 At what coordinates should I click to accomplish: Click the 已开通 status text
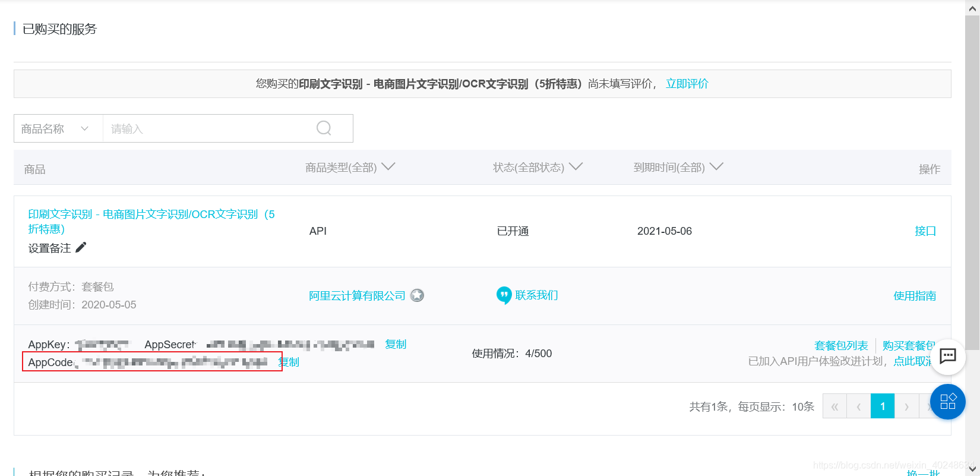click(513, 231)
